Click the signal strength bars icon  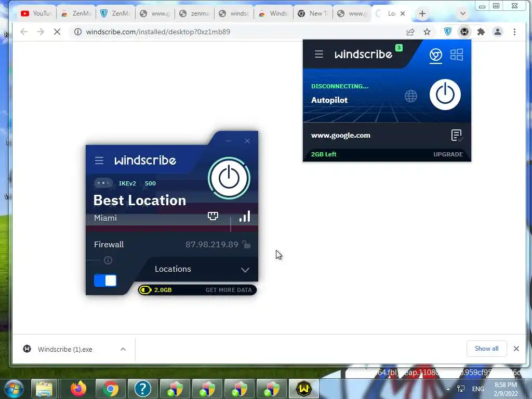(x=245, y=216)
